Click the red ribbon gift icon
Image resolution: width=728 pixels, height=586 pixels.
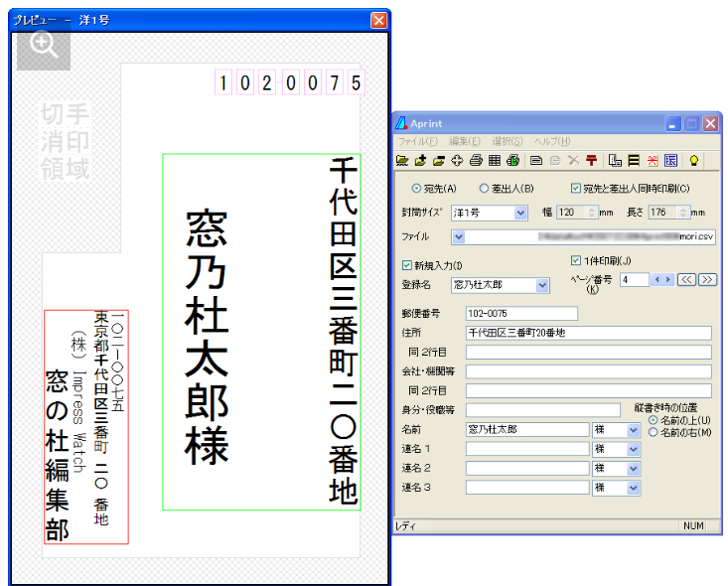[x=653, y=161]
